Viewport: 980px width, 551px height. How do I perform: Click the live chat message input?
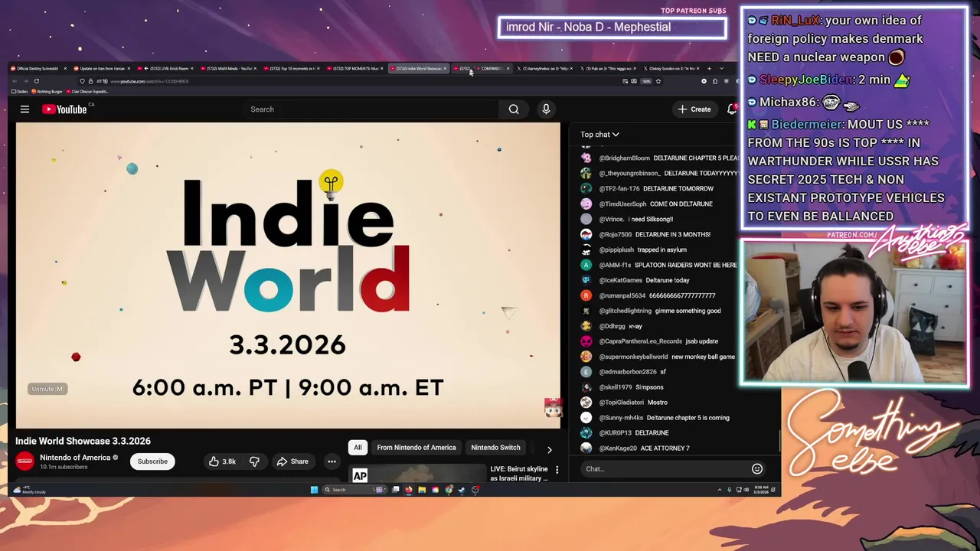tap(665, 468)
